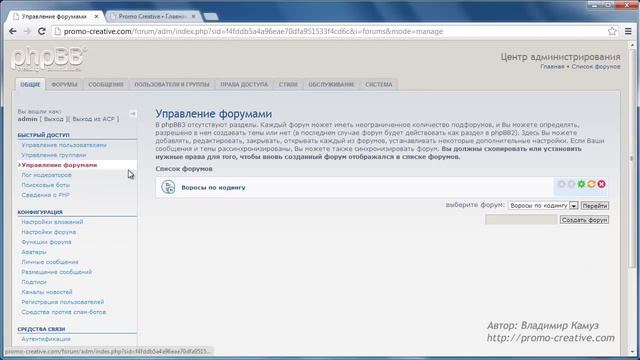
Task: Click in the new forum name field
Action: pyautogui.click(x=521, y=220)
